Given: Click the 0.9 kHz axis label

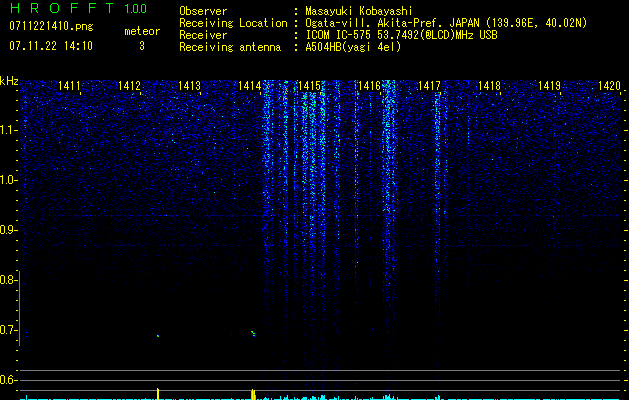Looking at the screenshot, I should (8, 230).
